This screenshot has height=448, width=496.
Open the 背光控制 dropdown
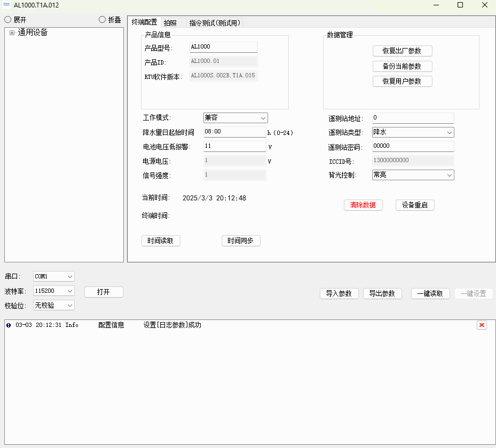413,175
